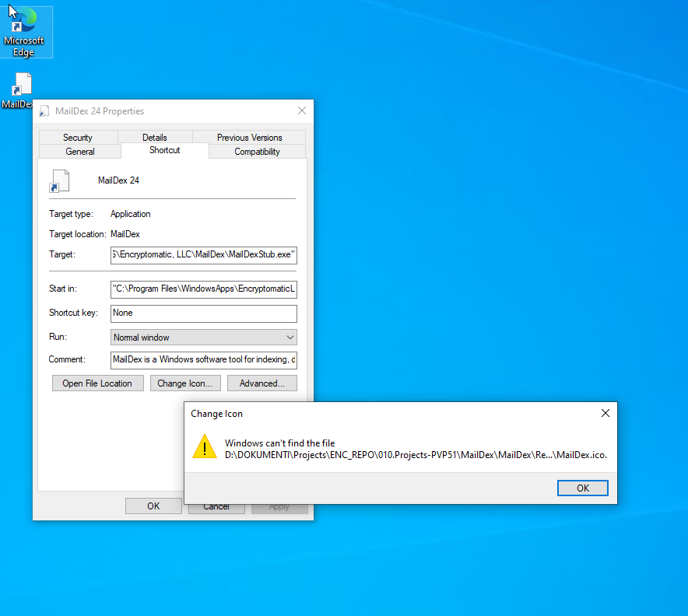Click the Shortcut key field
This screenshot has width=688, height=616.
point(203,313)
